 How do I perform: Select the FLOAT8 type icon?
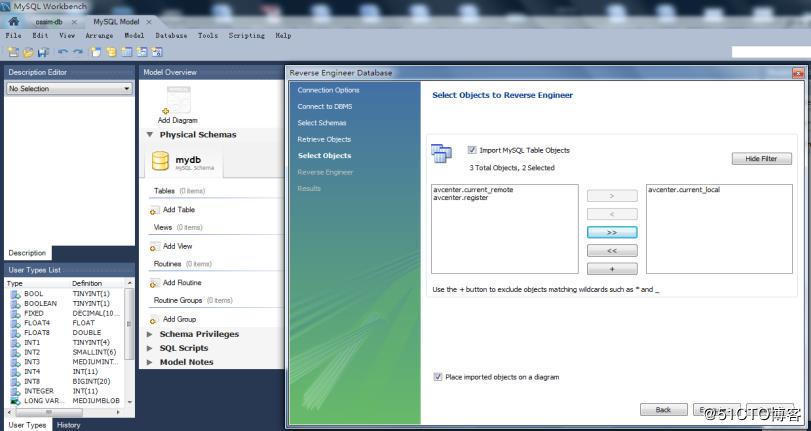[16, 333]
